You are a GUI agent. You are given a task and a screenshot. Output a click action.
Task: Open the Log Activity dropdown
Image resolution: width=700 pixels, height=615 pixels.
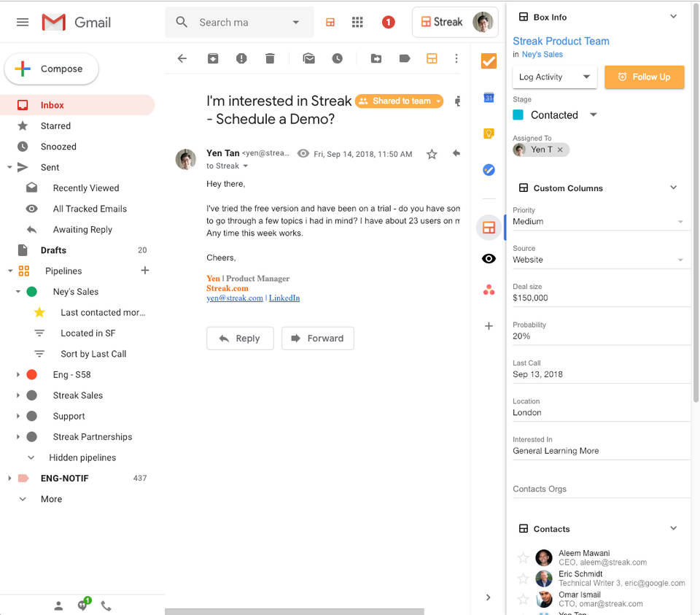pyautogui.click(x=555, y=77)
